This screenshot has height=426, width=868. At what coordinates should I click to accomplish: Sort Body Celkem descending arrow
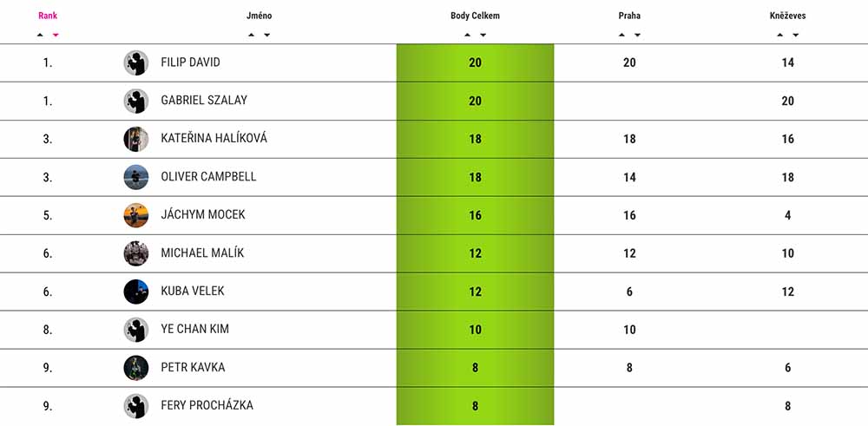click(x=483, y=35)
